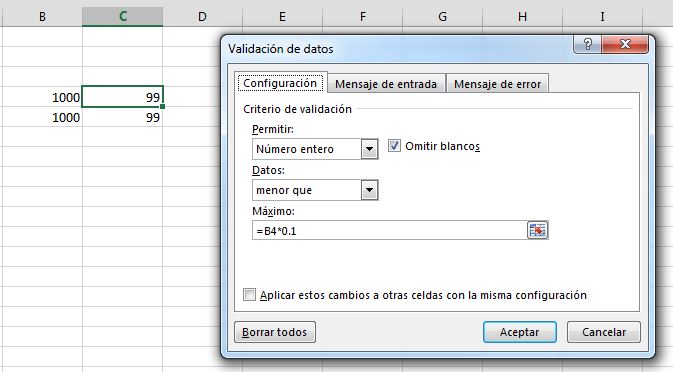Open the dialog help question mark button
This screenshot has width=673, height=372.
[x=588, y=44]
